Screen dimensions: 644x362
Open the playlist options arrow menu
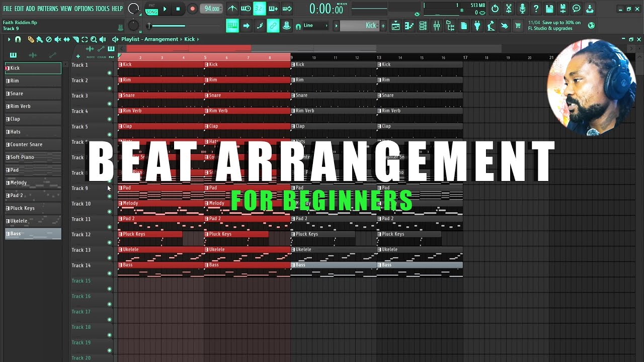[x=9, y=39]
